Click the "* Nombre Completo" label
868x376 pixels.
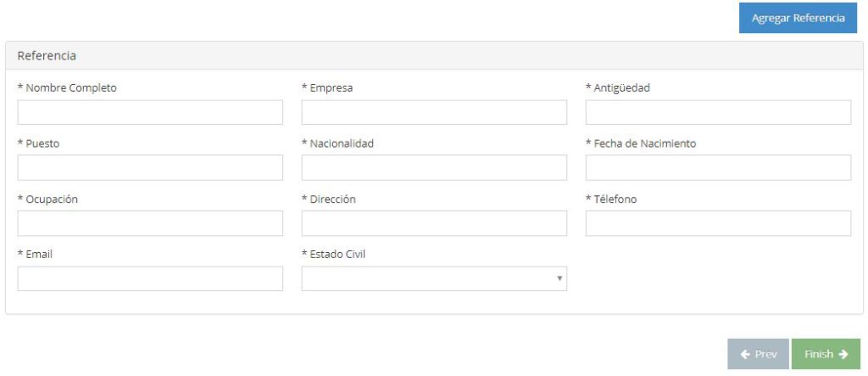[67, 87]
